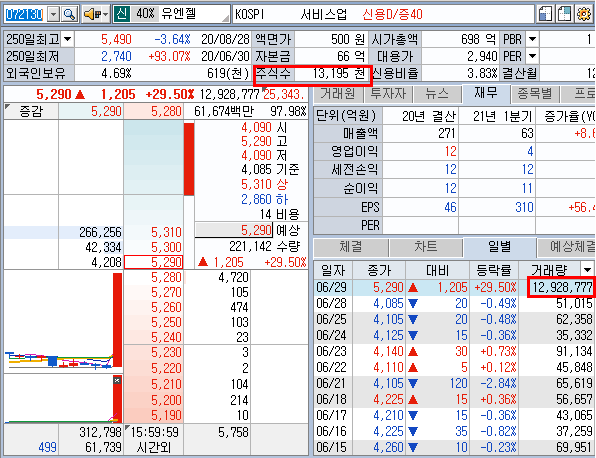Click the 일자 column header

(x=333, y=270)
